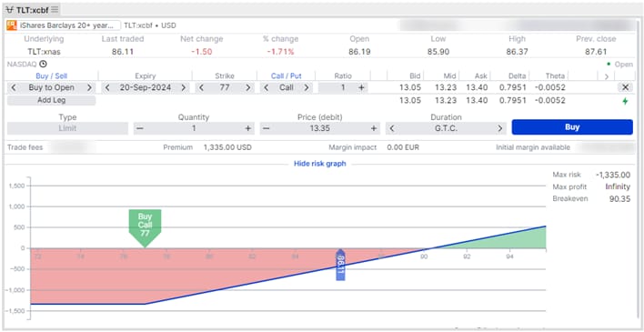Viewport: 644px width, 332px height.
Task: Click the Add Leg button
Action: pos(51,100)
